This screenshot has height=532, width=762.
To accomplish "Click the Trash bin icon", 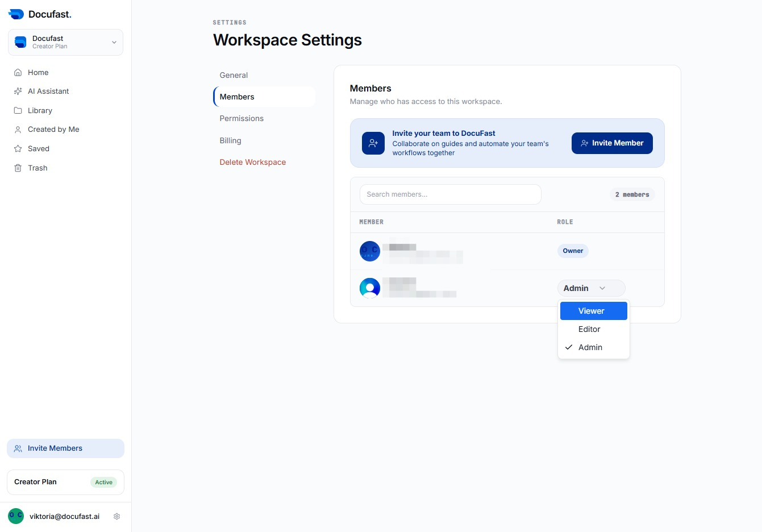I will tap(18, 168).
